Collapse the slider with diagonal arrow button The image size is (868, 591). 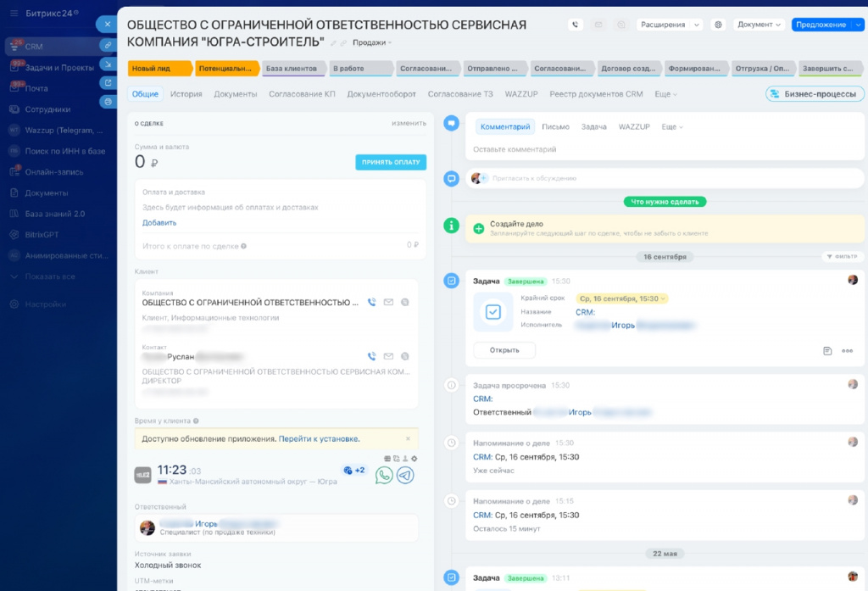click(108, 64)
